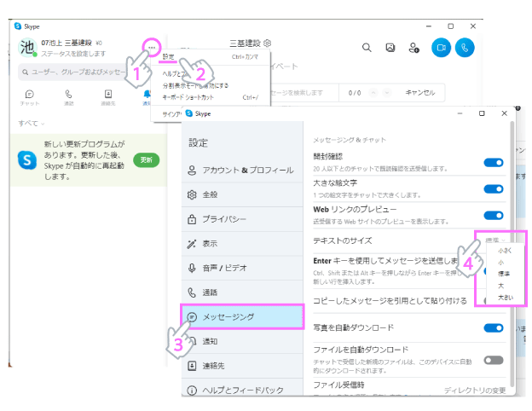Viewport: 532px width, 411px height.
Task: Open 連絡先 settings section
Action: click(x=242, y=366)
